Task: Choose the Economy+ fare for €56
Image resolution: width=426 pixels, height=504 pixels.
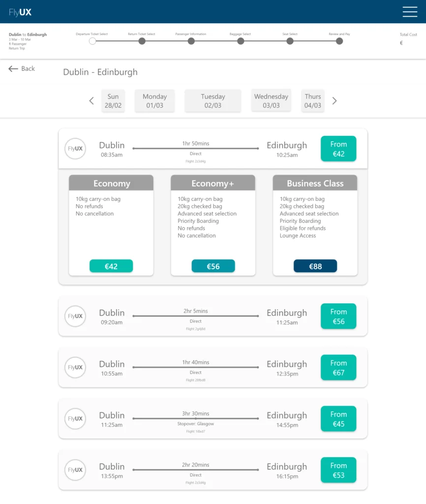Action: point(213,266)
